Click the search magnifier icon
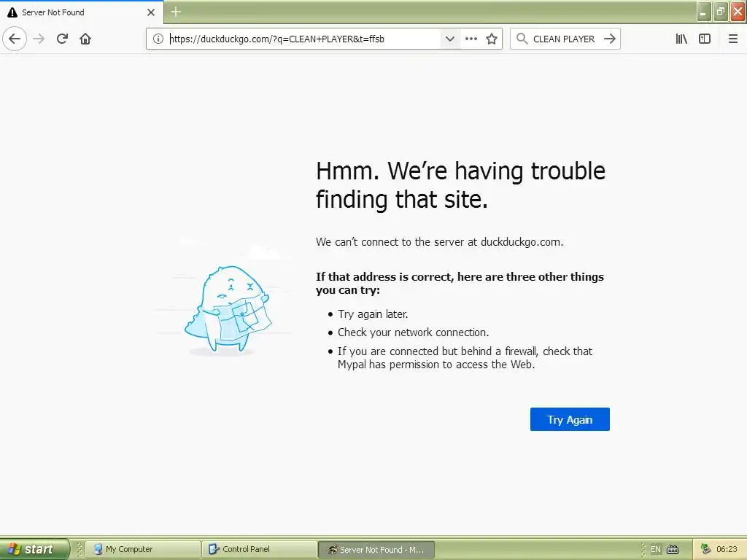The height and width of the screenshot is (560, 747). tap(522, 39)
